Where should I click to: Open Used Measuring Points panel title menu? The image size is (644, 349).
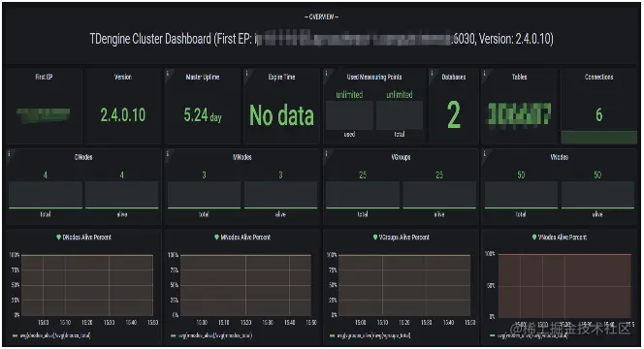point(374,77)
